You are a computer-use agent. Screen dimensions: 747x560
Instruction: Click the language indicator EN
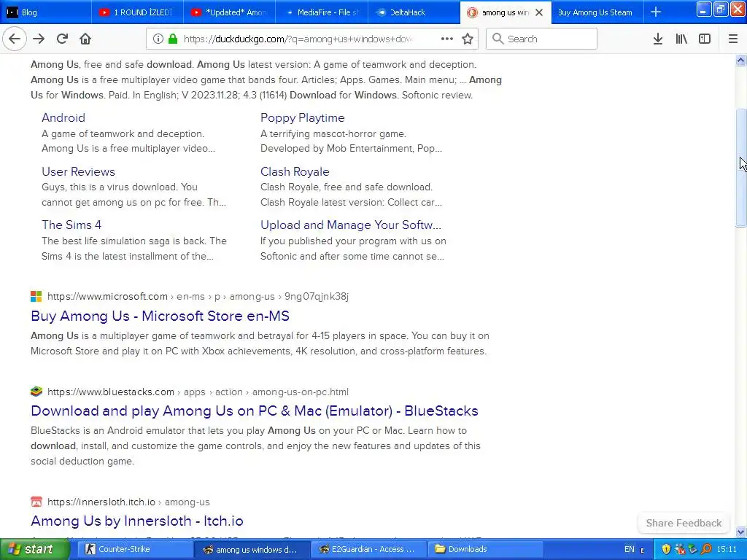pyautogui.click(x=630, y=549)
